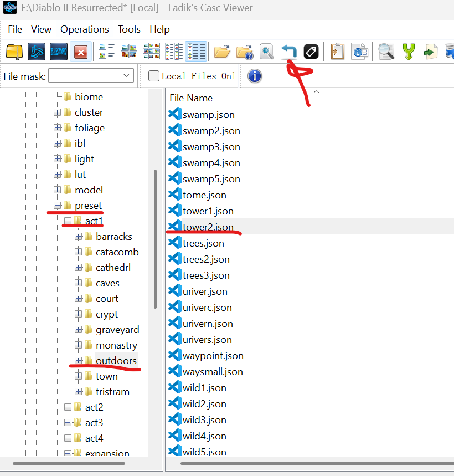Click the Blizzard storage toolbar icon

[59, 52]
